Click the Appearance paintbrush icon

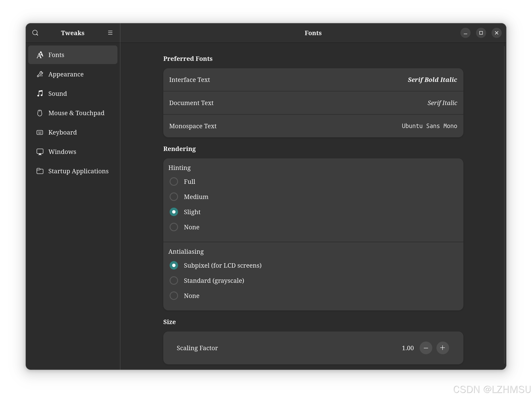click(40, 74)
